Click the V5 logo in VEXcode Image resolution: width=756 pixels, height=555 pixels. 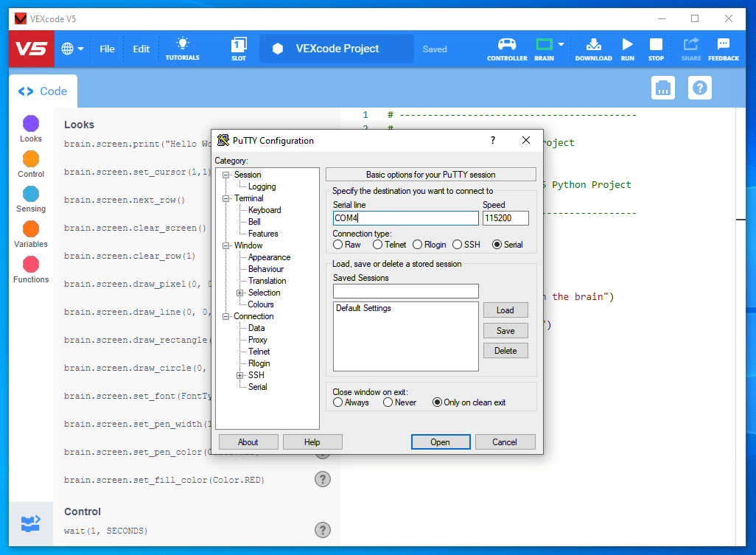32,49
